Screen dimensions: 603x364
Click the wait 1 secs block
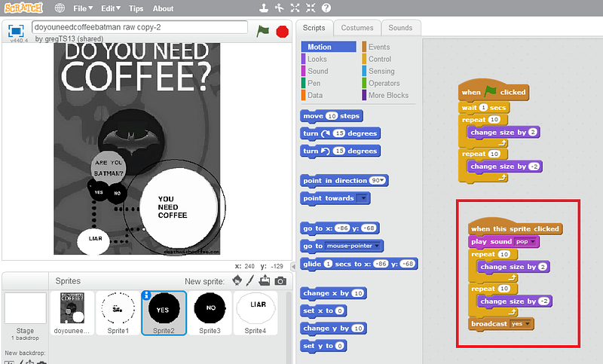[484, 108]
